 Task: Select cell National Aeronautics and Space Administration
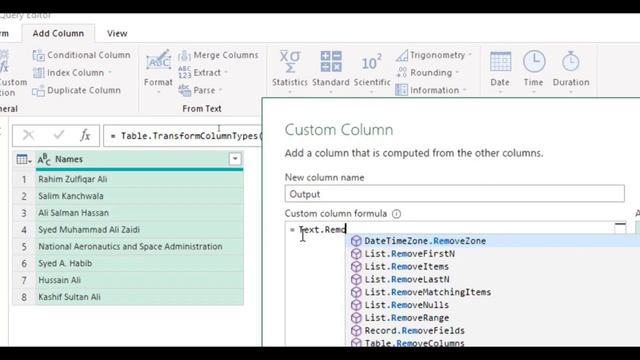(x=140, y=247)
